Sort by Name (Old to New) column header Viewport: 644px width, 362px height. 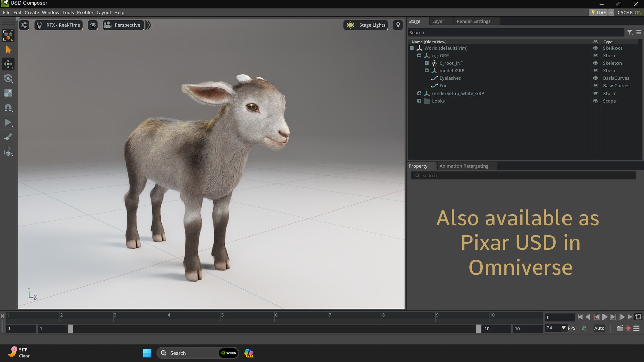coord(429,42)
